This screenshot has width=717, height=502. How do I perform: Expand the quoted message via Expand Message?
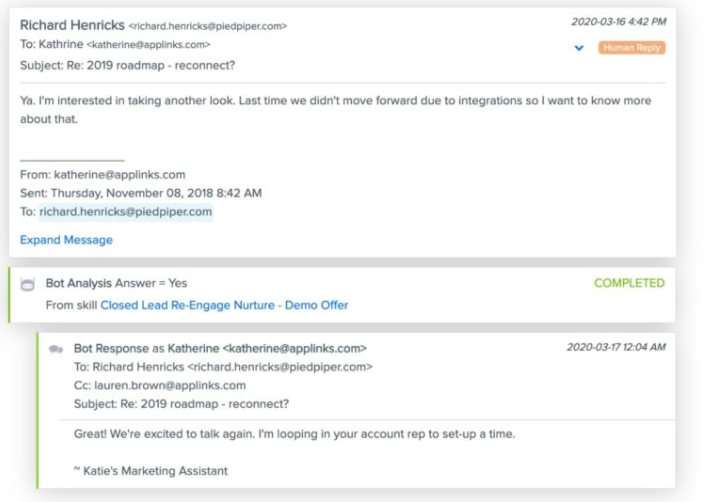tap(66, 240)
